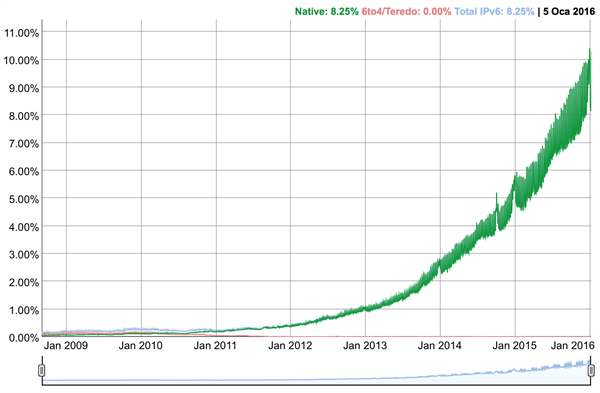Click the "4.00%" y-axis label
The width and height of the screenshot is (600, 393).
pyautogui.click(x=24, y=227)
